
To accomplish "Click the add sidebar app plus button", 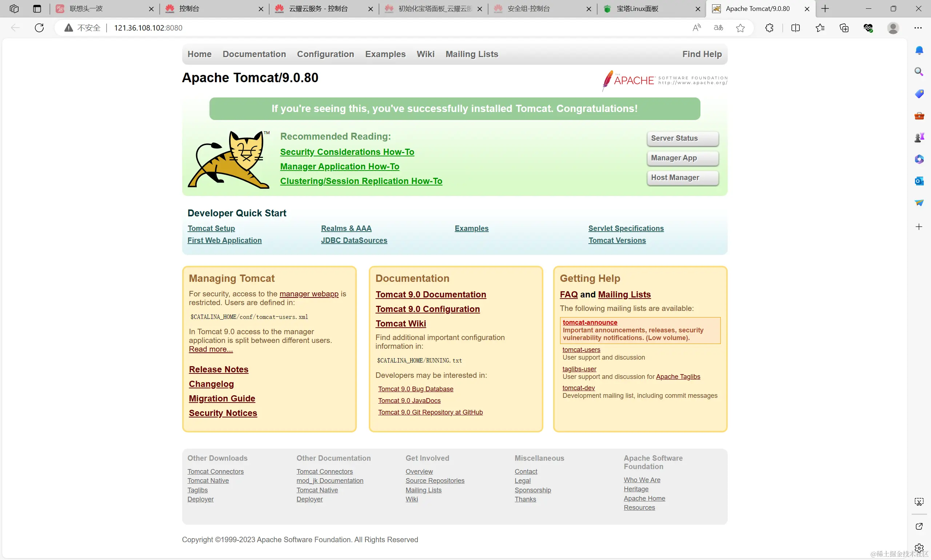I will [919, 227].
